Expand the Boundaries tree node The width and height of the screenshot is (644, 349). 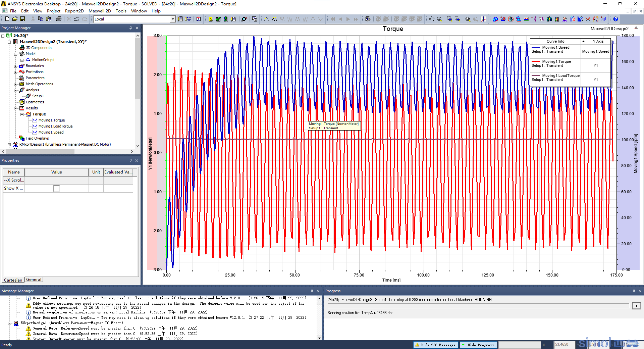pos(15,66)
